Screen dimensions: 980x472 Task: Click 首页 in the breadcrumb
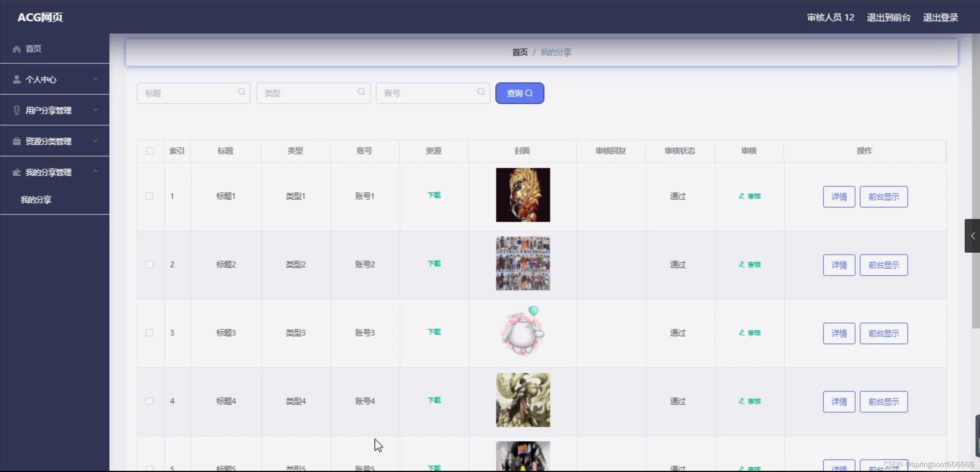coord(520,52)
